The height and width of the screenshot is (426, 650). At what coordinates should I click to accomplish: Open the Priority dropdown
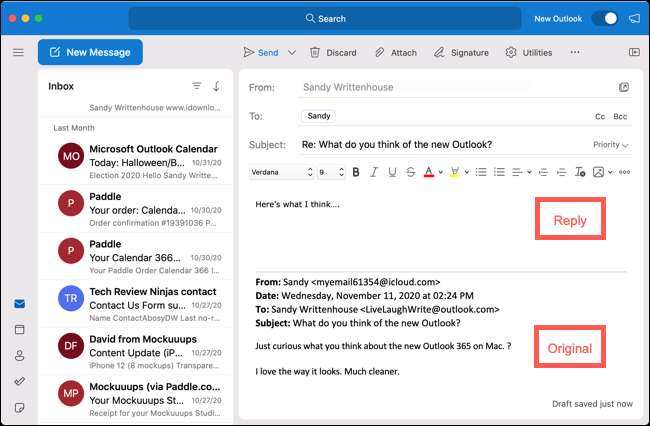click(x=610, y=145)
